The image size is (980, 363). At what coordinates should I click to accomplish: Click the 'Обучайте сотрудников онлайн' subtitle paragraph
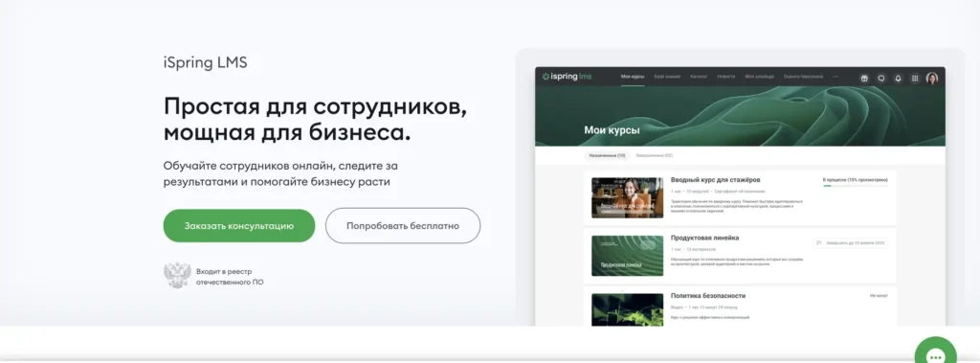280,173
